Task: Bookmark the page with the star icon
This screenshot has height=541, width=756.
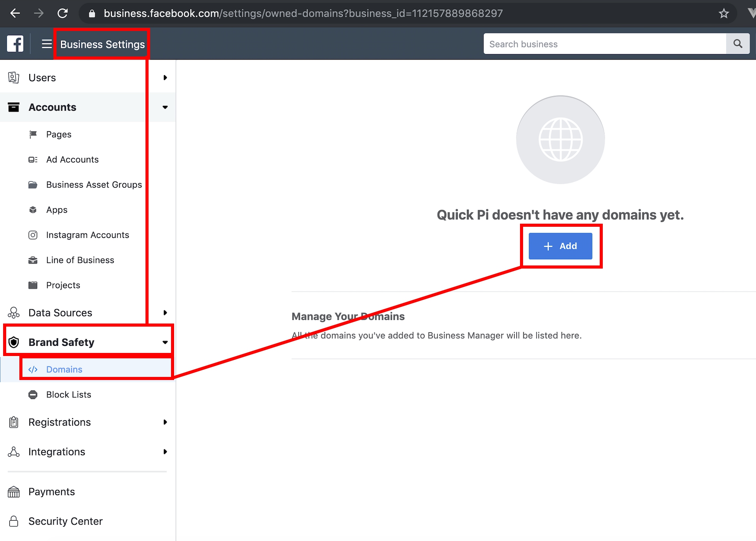Action: tap(724, 14)
